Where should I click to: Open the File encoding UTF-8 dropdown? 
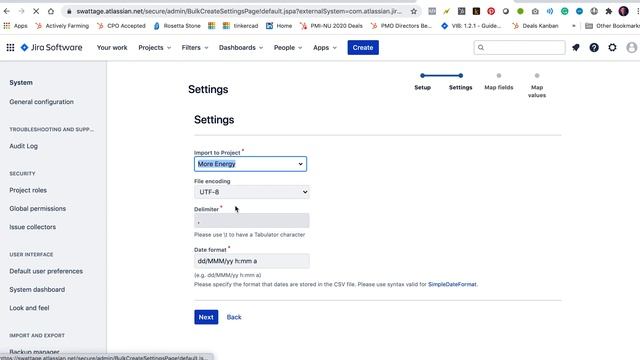coord(251,192)
